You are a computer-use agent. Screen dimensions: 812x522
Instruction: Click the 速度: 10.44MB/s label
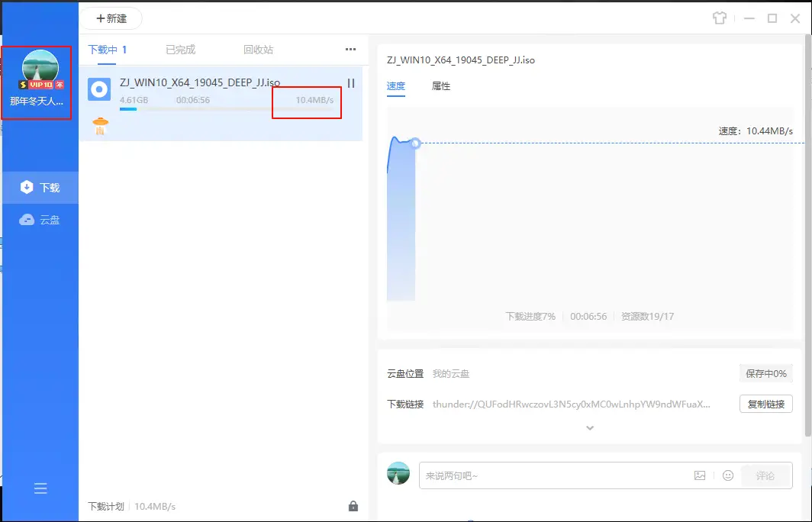click(x=756, y=131)
